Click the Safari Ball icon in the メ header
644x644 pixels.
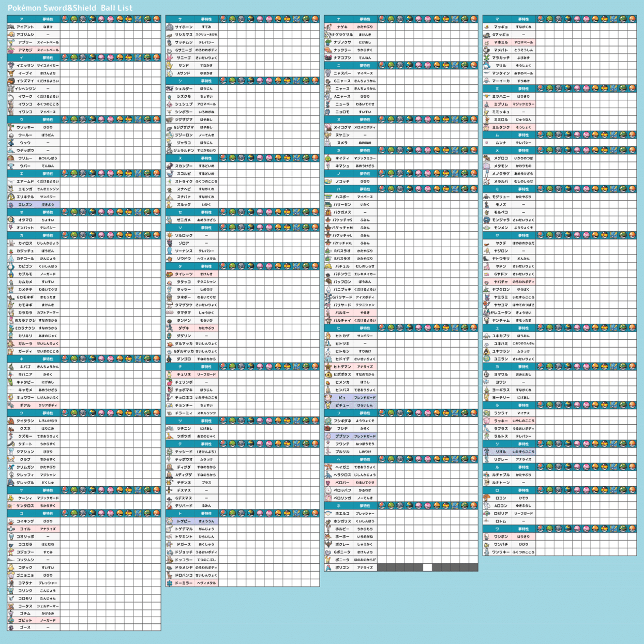click(x=623, y=151)
